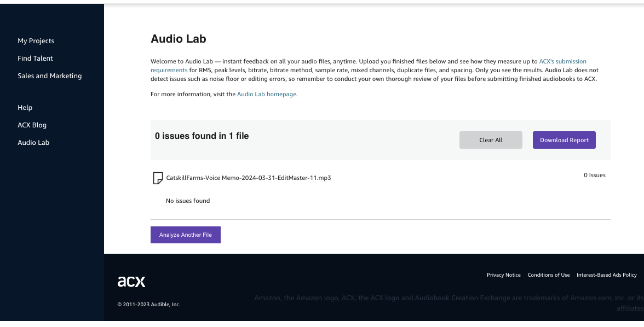The height and width of the screenshot is (327, 644).
Task: Open Conditions of Use link
Action: pos(549,275)
